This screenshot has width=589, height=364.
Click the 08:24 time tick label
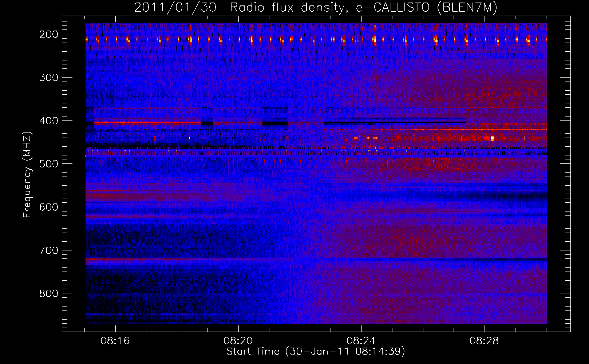[x=361, y=341]
